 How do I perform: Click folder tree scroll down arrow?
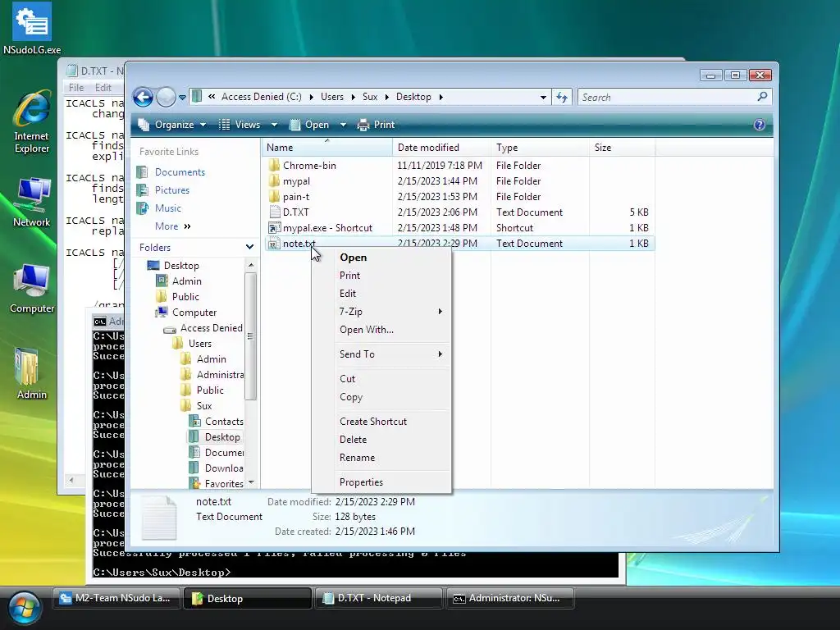pyautogui.click(x=251, y=482)
